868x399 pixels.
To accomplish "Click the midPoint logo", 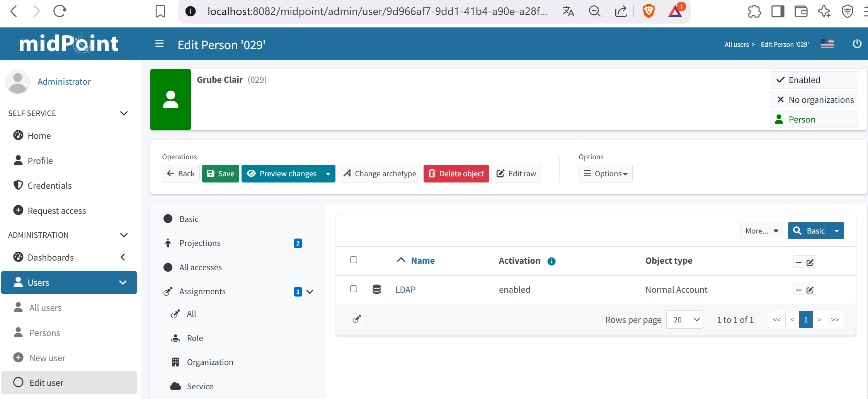I will (69, 44).
